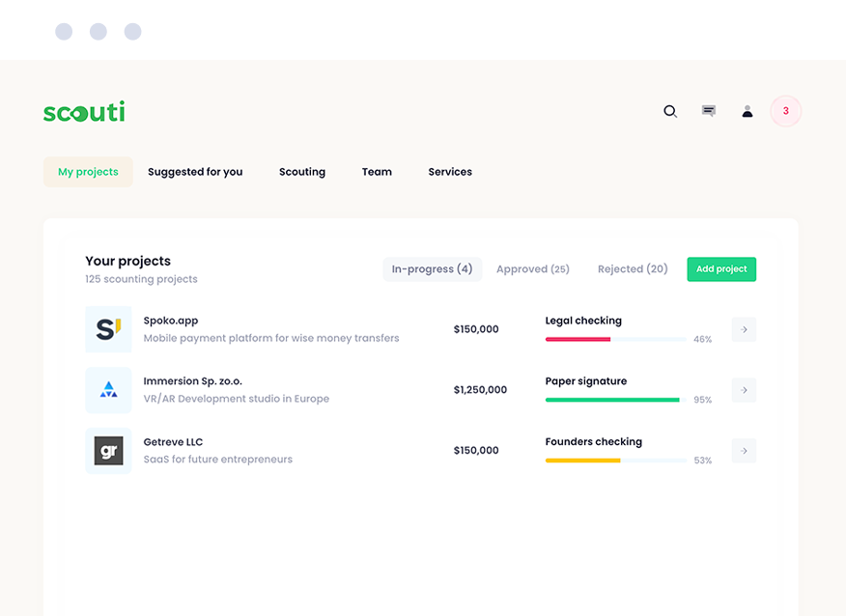Screen dimensions: 846x616
Task: Open the Suggested for you tab
Action: pyautogui.click(x=195, y=172)
